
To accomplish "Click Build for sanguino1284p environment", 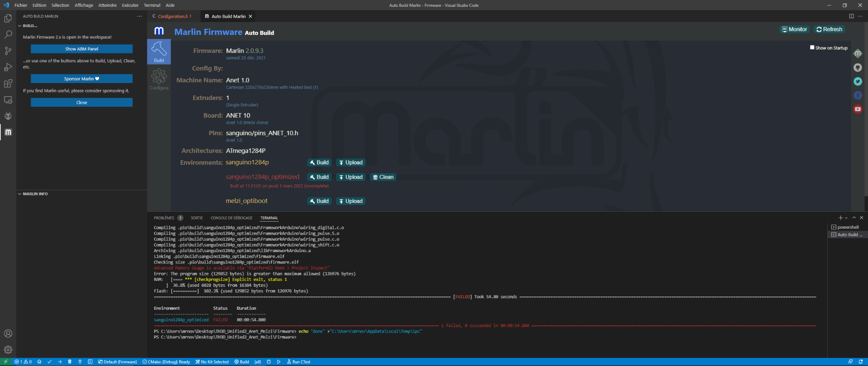I will (319, 163).
